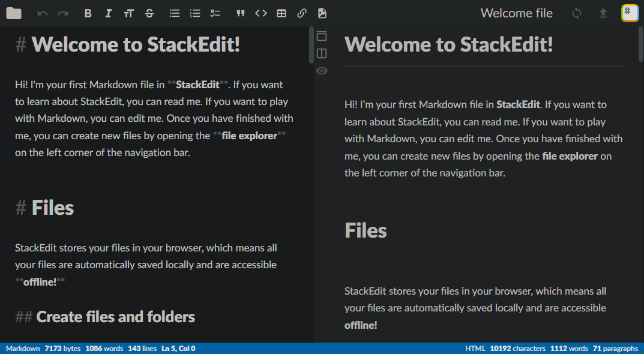This screenshot has height=354, width=644.
Task: Click the Redo arrow icon
Action: 63,13
